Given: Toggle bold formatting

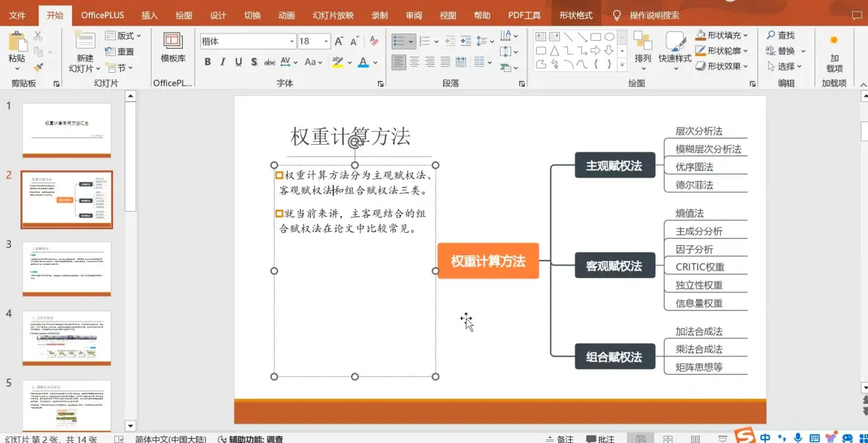Looking at the screenshot, I should pos(208,62).
